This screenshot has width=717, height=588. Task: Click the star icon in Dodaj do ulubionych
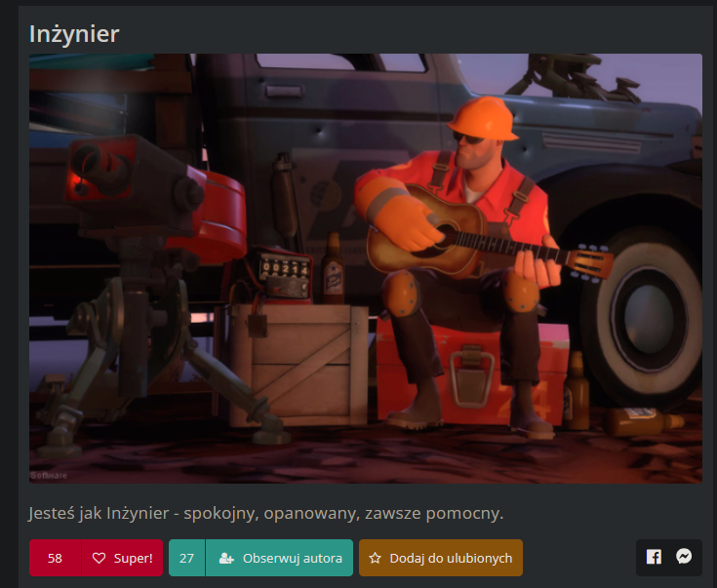point(375,559)
